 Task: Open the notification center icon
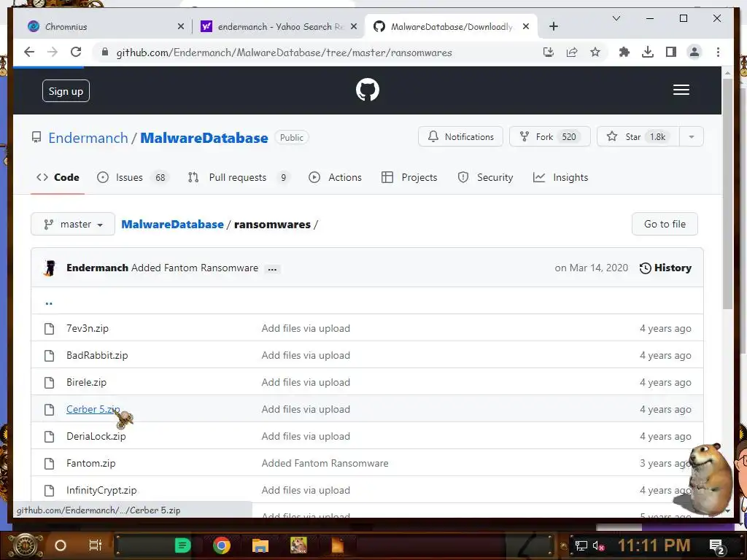point(717,546)
